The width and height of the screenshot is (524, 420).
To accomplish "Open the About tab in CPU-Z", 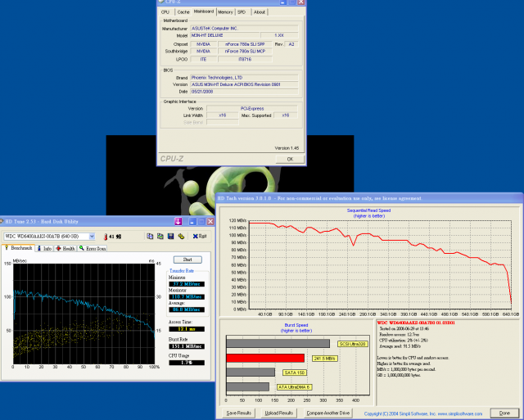I will 260,12.
